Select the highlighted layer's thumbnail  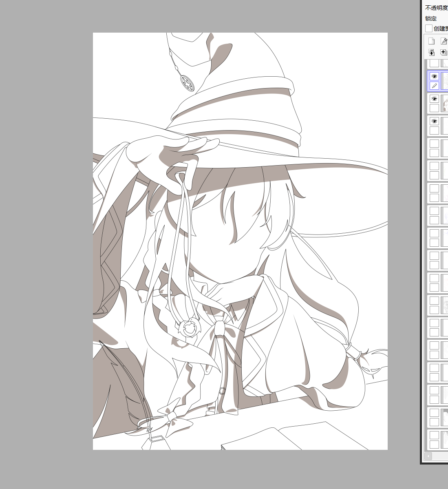[x=444, y=81]
